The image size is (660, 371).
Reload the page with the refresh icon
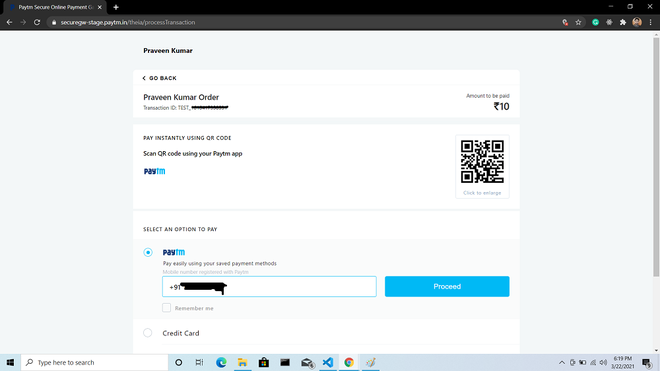37,22
